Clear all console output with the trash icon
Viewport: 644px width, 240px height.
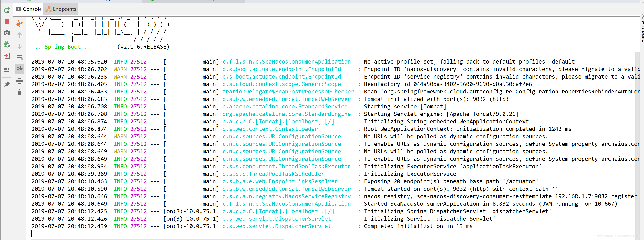20,92
